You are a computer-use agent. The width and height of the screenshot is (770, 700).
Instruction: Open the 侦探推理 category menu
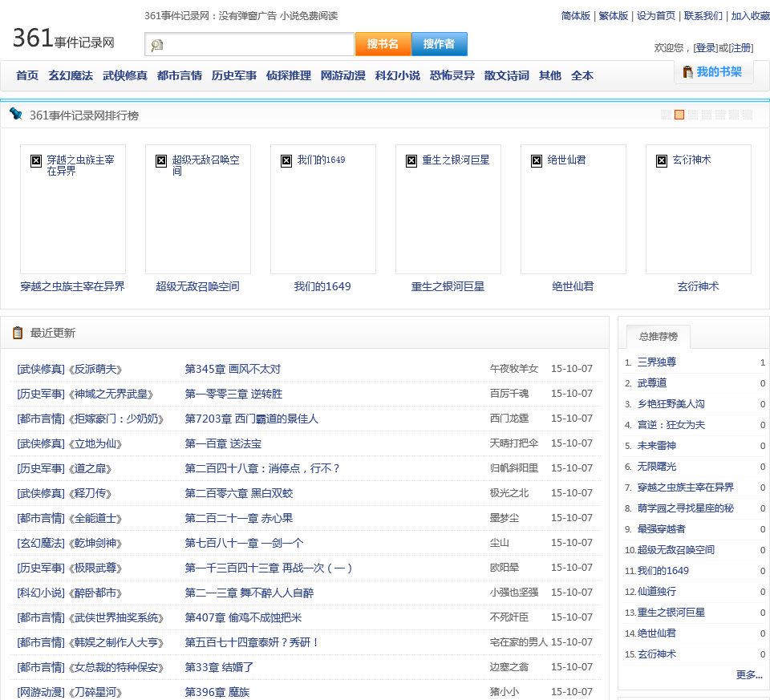[x=289, y=75]
